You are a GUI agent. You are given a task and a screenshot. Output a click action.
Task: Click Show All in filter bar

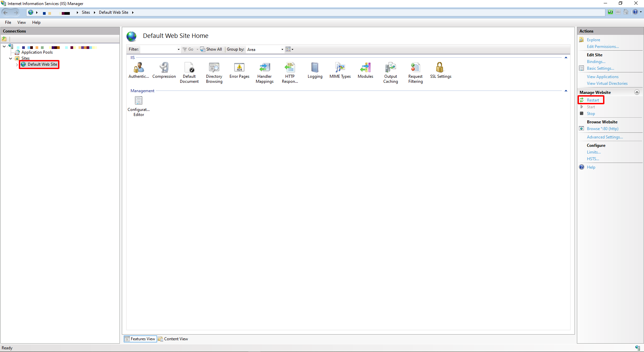point(211,49)
